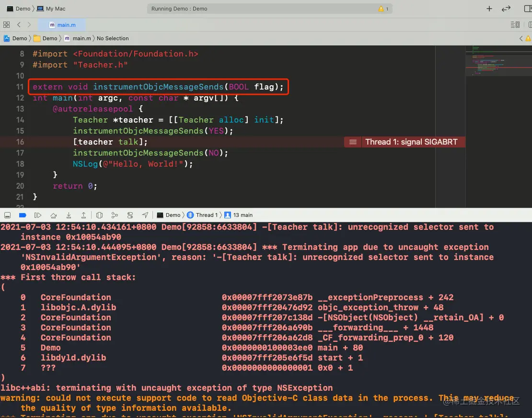This screenshot has height=418, width=532.
Task: Select Thread 1 in the debug jump bar
Action: (x=203, y=215)
